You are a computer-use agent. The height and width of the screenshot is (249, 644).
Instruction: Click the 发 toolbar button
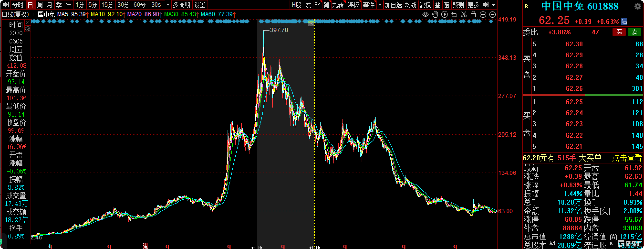pyautogui.click(x=308, y=5)
